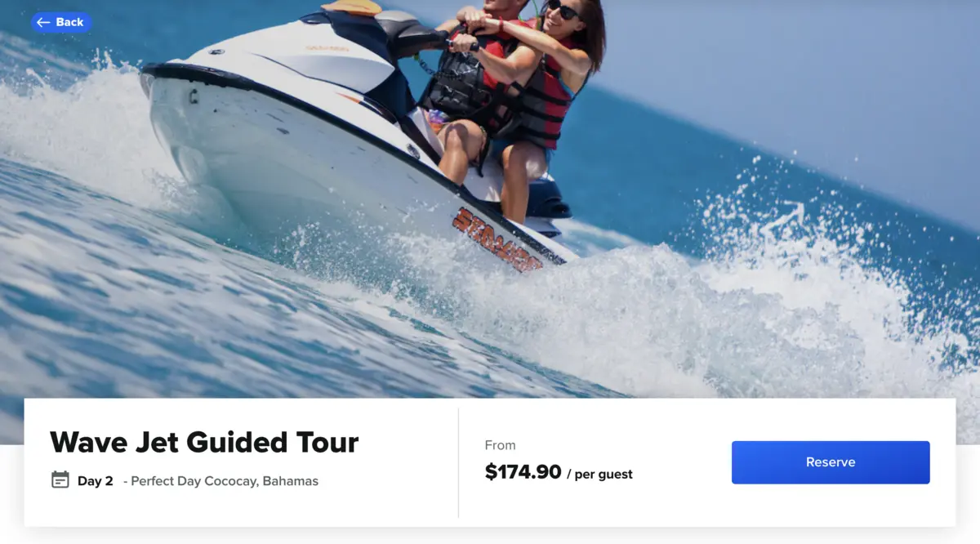The image size is (980, 544).
Task: Click the Wave Jet Guided Tour title
Action: (204, 442)
